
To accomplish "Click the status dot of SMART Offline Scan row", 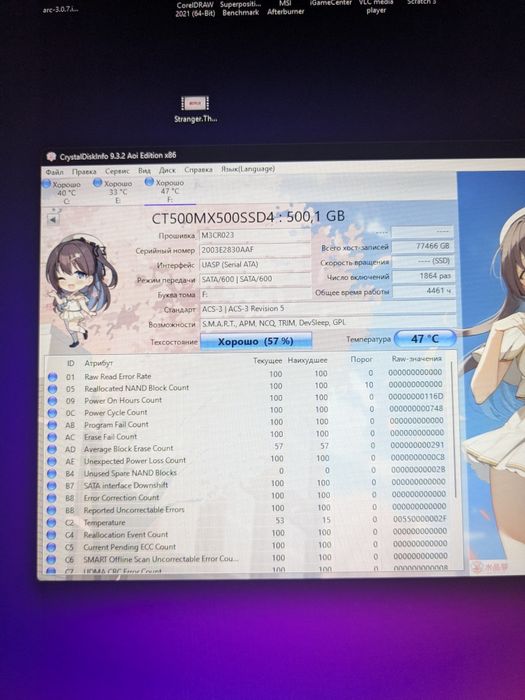I will pos(51,559).
